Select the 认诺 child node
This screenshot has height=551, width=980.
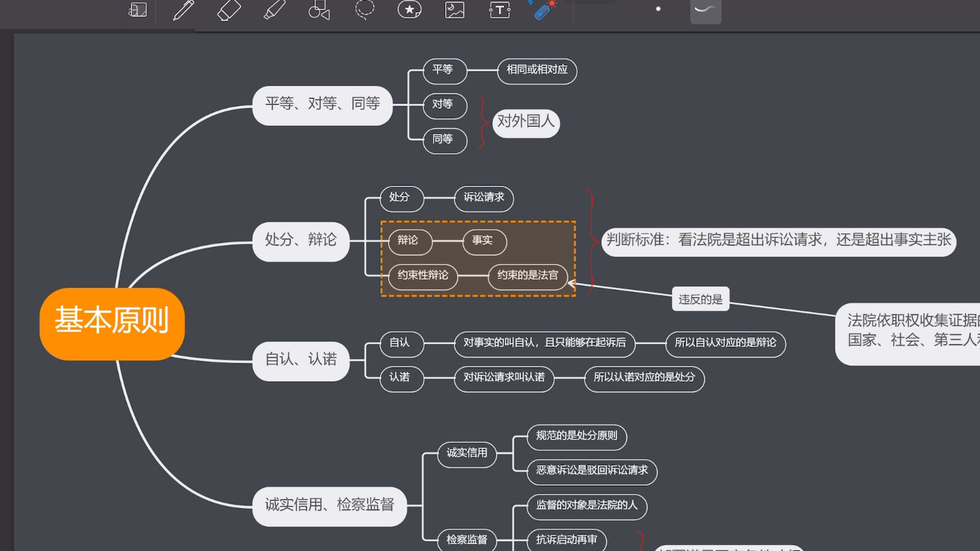pyautogui.click(x=402, y=379)
